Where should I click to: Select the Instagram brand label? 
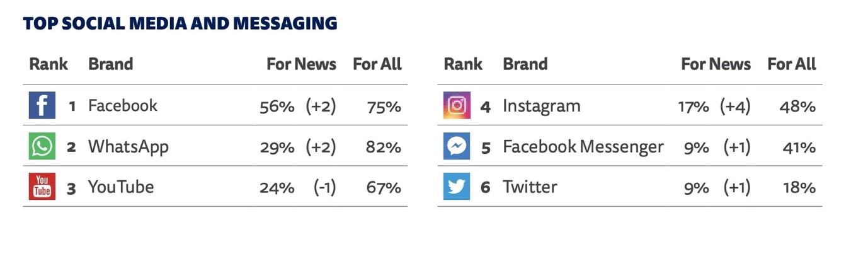(x=542, y=106)
